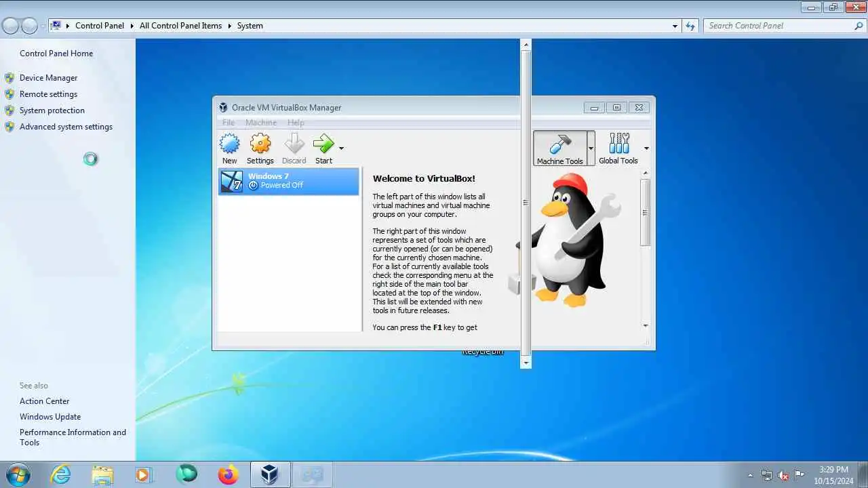Image resolution: width=868 pixels, height=488 pixels.
Task: Click VirtualBox welcome pane scrollbar thumb
Action: click(645, 212)
